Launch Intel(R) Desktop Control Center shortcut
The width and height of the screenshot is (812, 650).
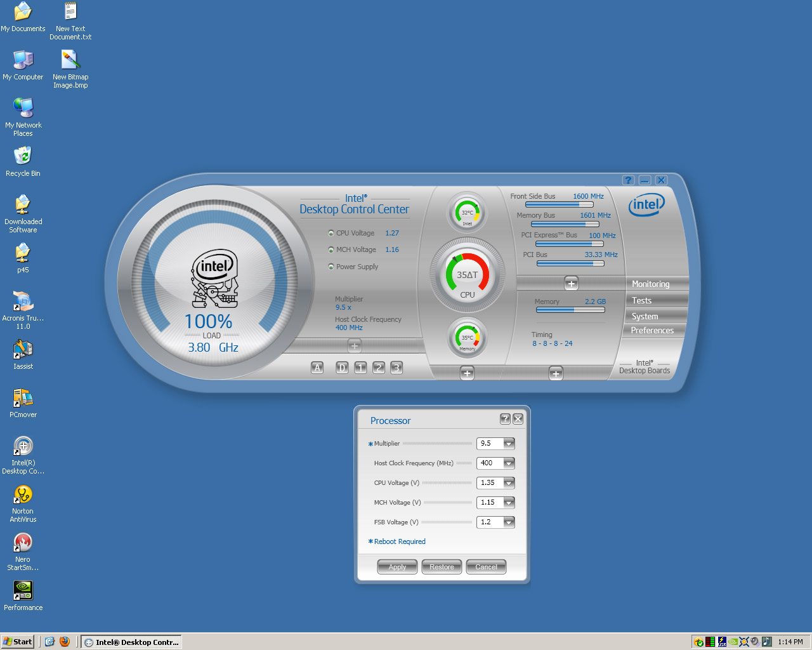coord(23,455)
